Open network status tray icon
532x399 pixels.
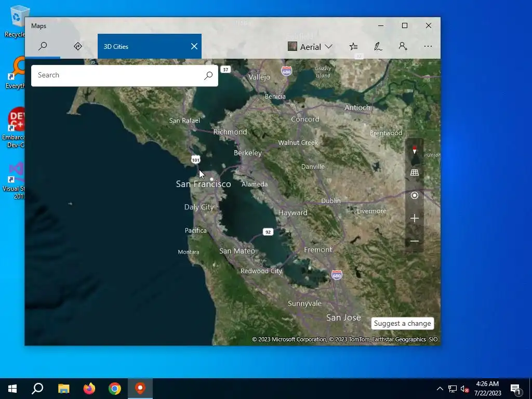(x=453, y=389)
